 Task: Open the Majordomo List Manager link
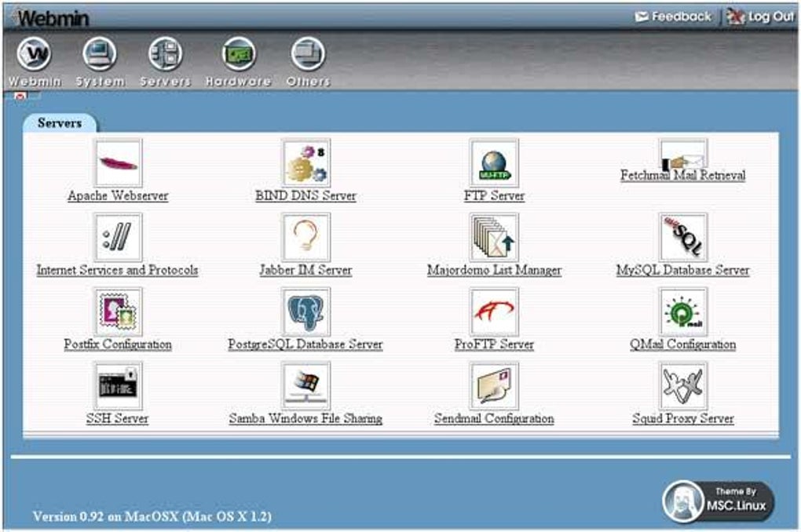[x=494, y=270]
